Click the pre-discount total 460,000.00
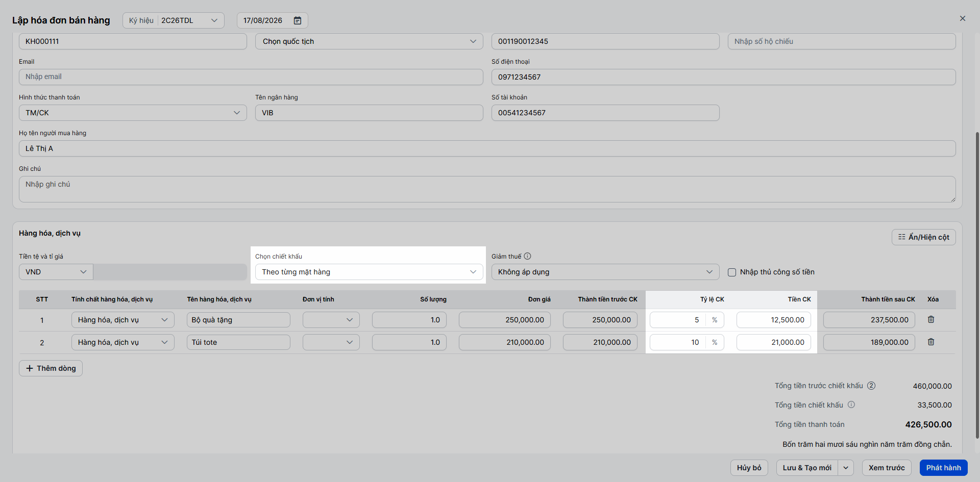 [933, 386]
